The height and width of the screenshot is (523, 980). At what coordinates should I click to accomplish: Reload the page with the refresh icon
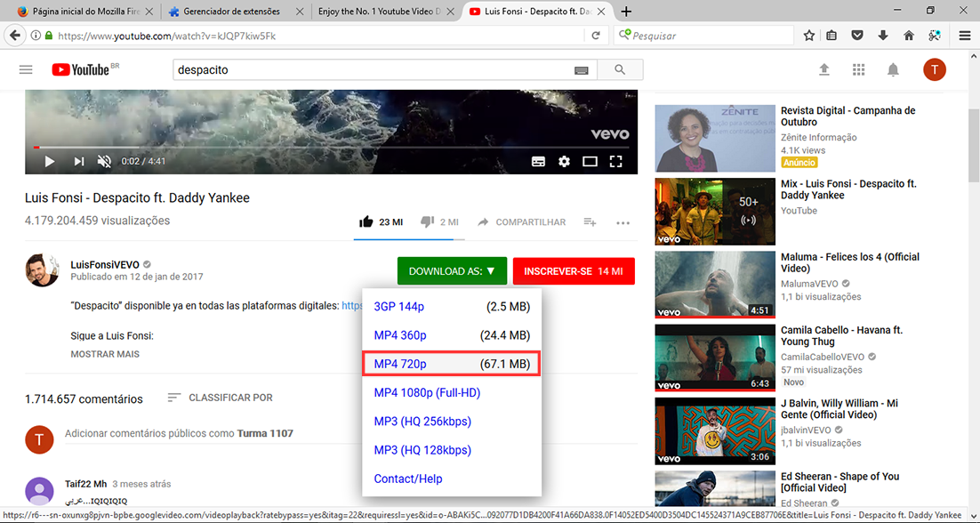(596, 36)
